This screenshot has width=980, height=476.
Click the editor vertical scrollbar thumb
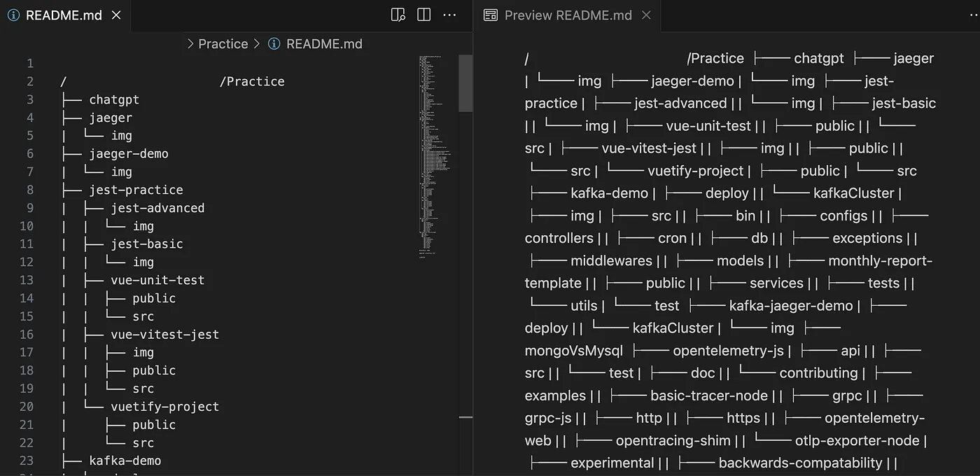point(465,83)
